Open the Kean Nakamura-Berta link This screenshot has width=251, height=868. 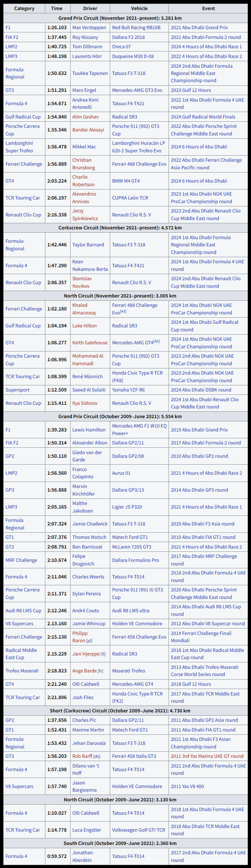coord(90,265)
